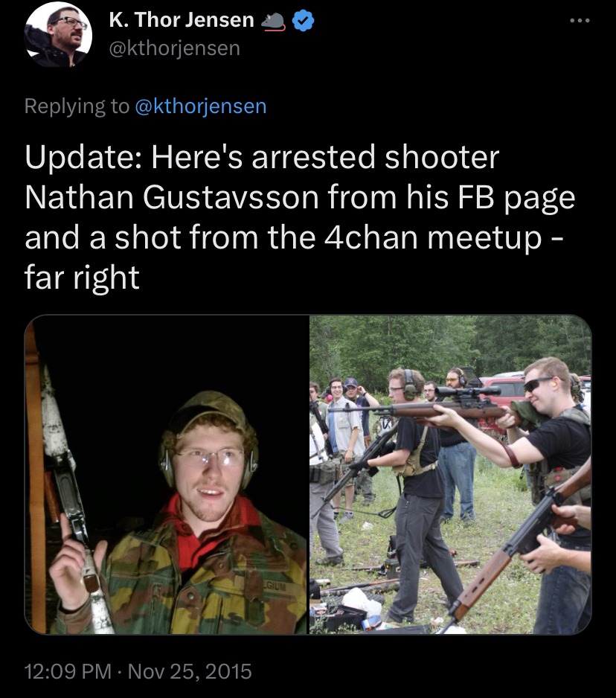The image size is (616, 698).
Task: Open the right photo of outdoor meetup
Action: pos(450,475)
